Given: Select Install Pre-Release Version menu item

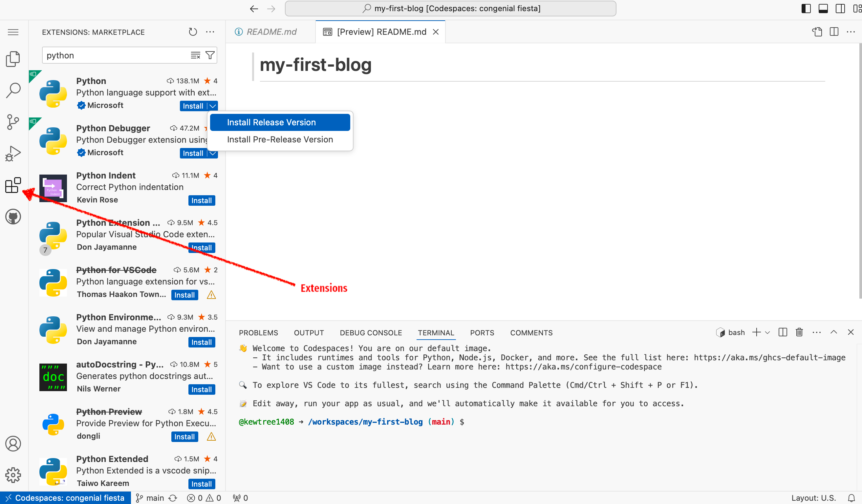Looking at the screenshot, I should pyautogui.click(x=280, y=139).
